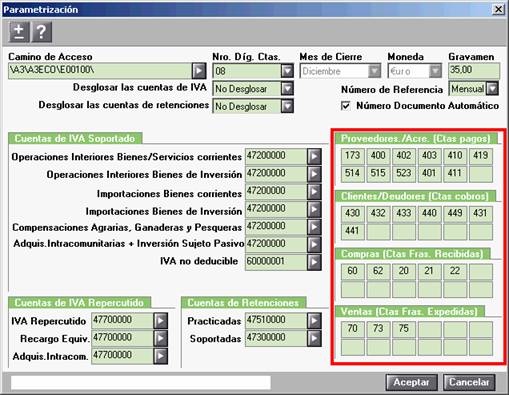Viewport: 509px width, 395px height.
Task: Click Proveedores account cell 400
Action: pos(378,156)
